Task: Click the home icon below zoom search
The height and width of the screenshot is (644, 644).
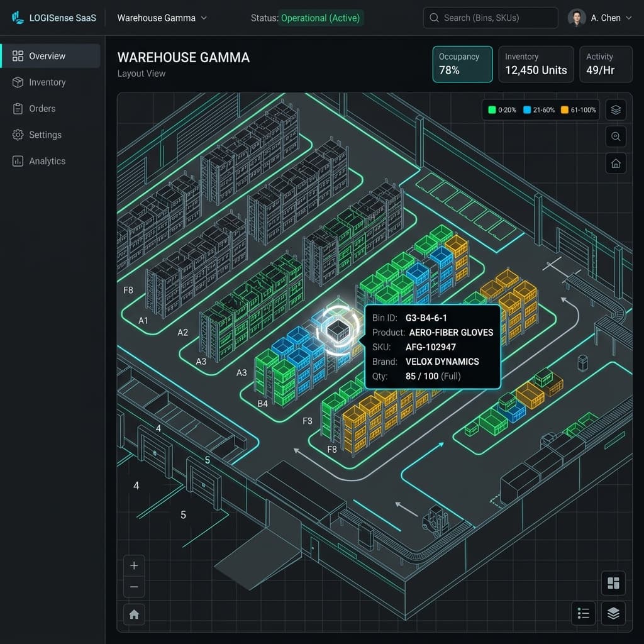Action: pos(616,164)
